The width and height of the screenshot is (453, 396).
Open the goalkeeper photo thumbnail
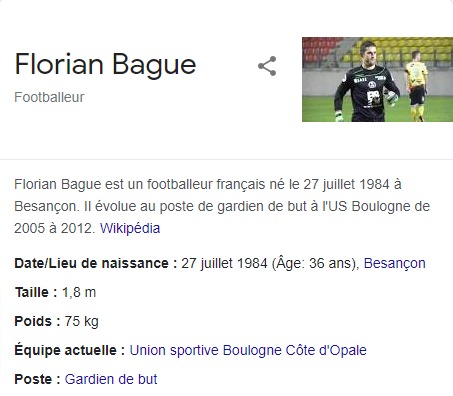click(x=377, y=79)
